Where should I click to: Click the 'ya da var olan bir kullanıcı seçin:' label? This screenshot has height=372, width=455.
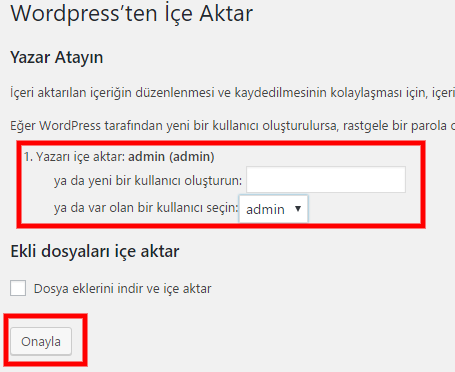(x=146, y=208)
